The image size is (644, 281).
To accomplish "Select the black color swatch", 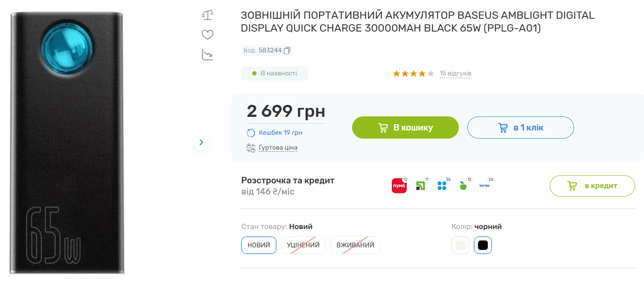I will coord(482,245).
